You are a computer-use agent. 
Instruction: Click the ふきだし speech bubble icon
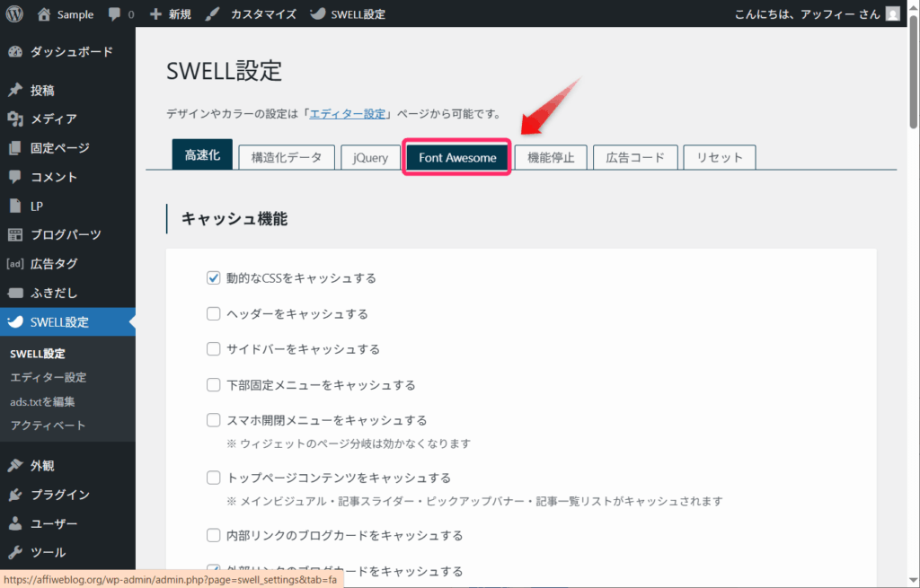(x=15, y=293)
